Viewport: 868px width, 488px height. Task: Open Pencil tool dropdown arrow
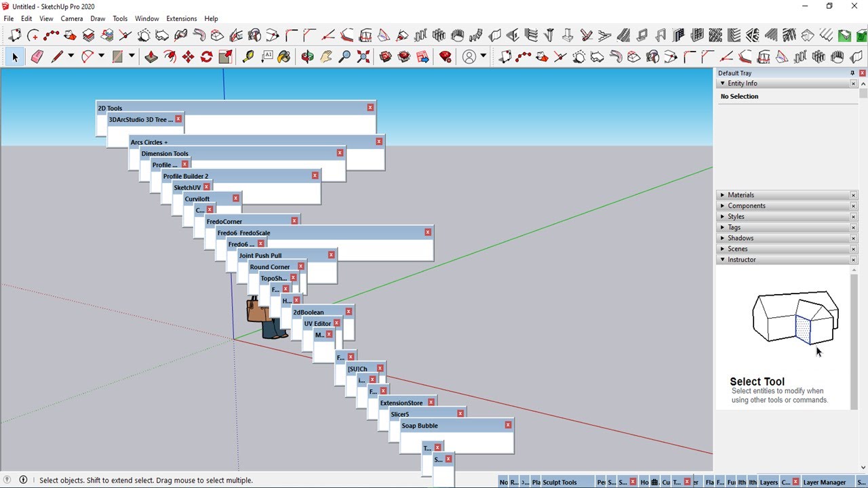tap(71, 57)
